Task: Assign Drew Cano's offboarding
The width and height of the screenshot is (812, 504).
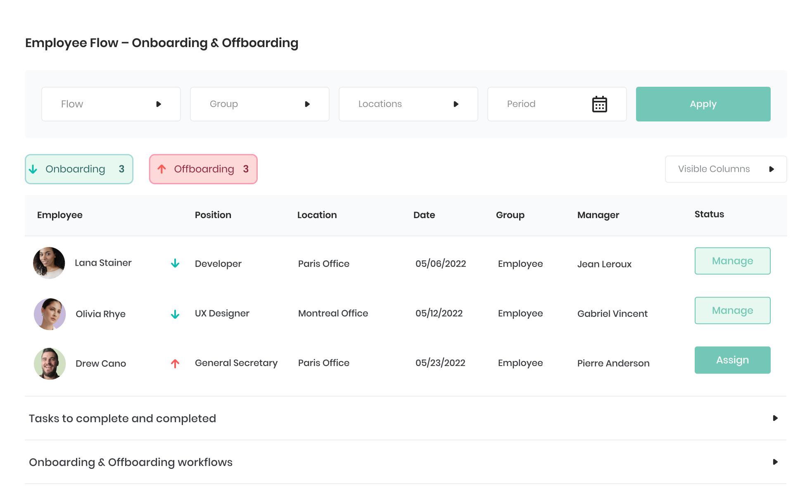Action: tap(732, 360)
